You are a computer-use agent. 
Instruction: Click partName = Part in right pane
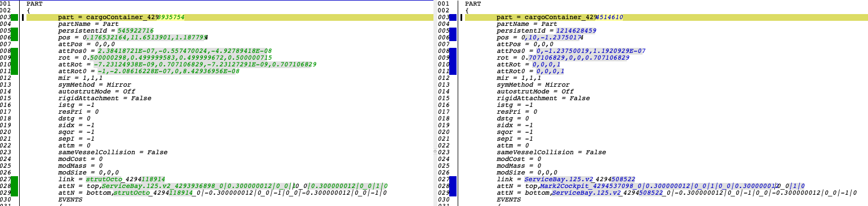[526, 24]
